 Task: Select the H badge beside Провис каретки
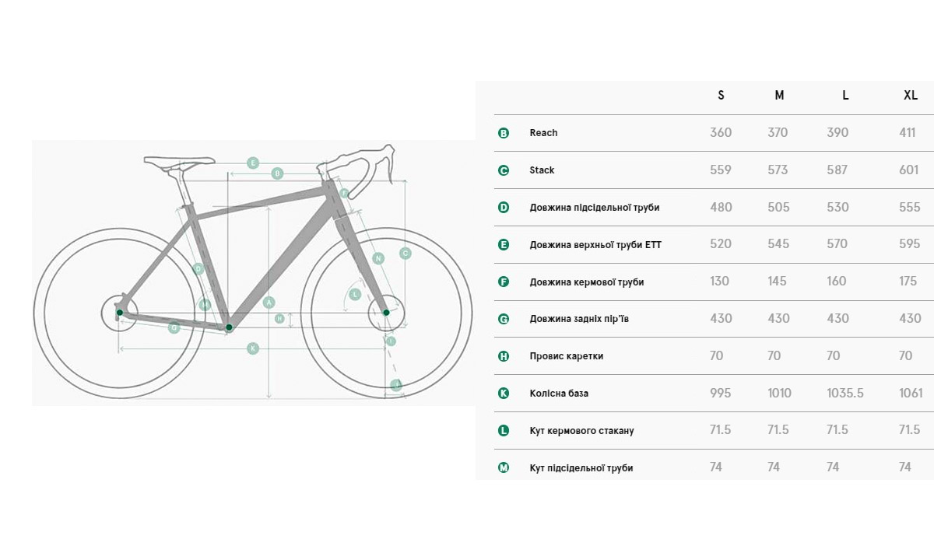pos(504,356)
